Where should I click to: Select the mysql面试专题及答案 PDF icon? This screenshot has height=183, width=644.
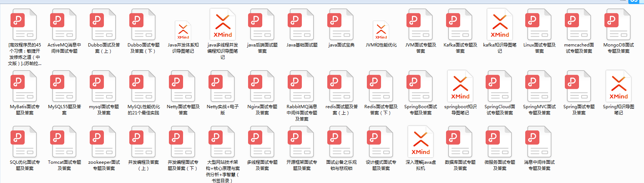click(x=103, y=86)
